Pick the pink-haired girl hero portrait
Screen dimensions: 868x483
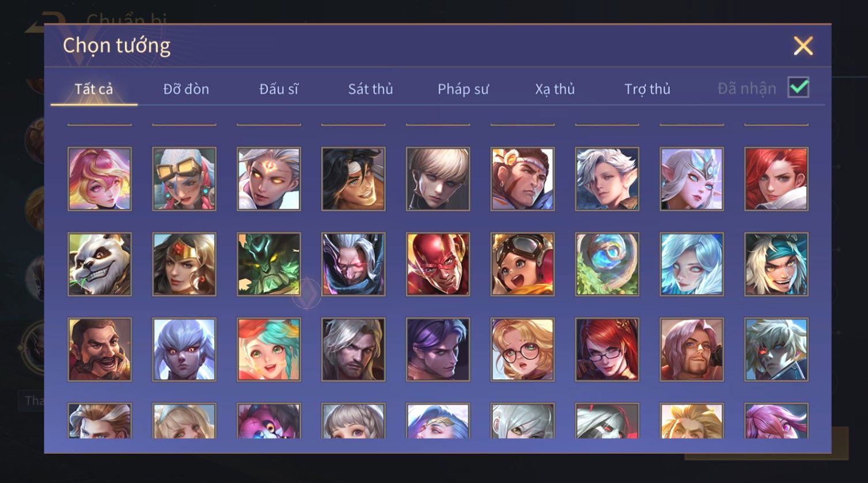100,179
